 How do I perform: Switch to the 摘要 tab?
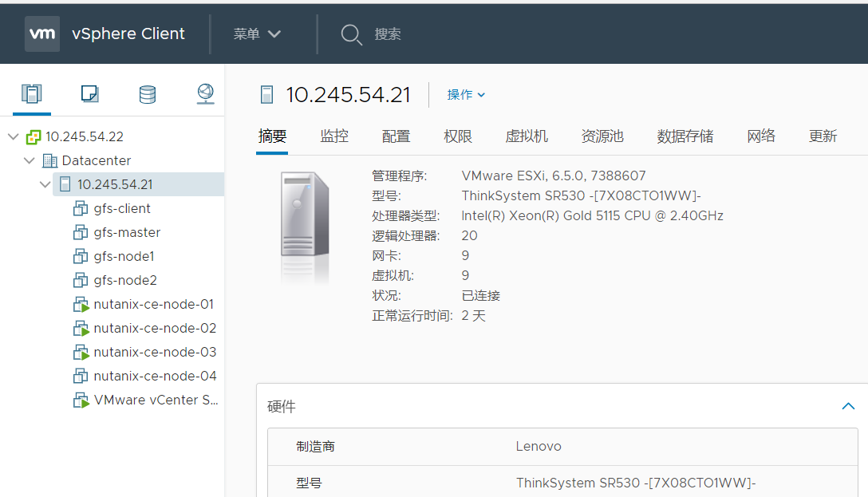coord(272,136)
